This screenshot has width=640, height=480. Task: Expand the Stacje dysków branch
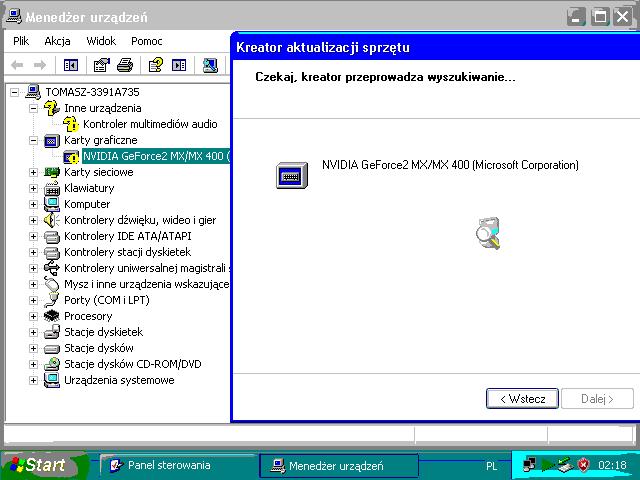pos(33,348)
